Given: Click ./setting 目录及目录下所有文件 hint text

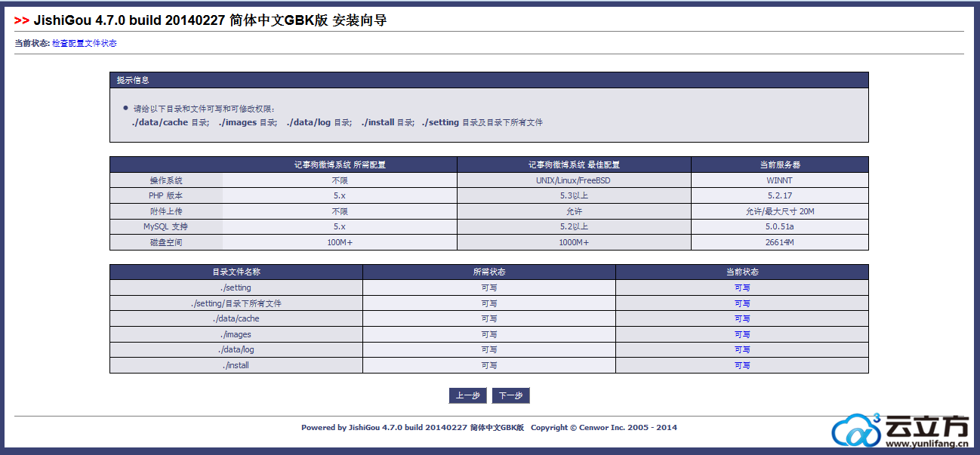Looking at the screenshot, I should [482, 122].
